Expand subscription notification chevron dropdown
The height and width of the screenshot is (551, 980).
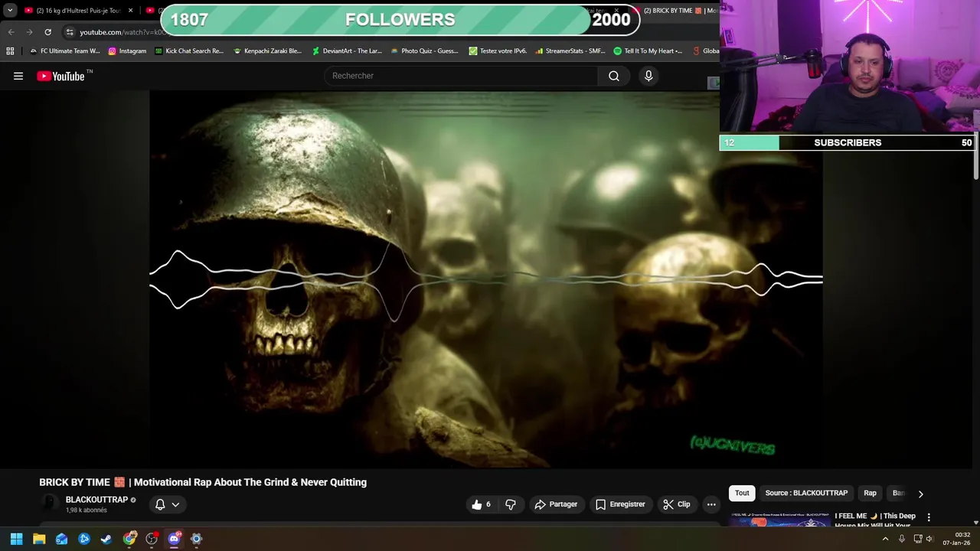point(175,504)
